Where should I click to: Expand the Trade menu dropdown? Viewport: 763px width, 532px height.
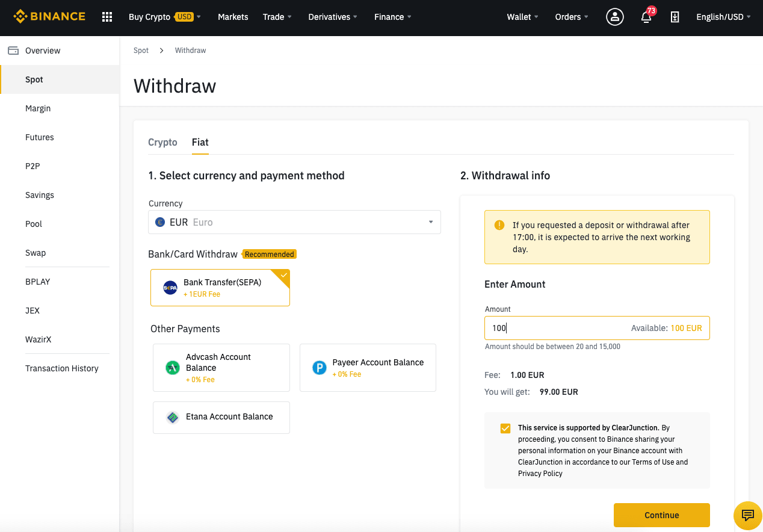(277, 17)
